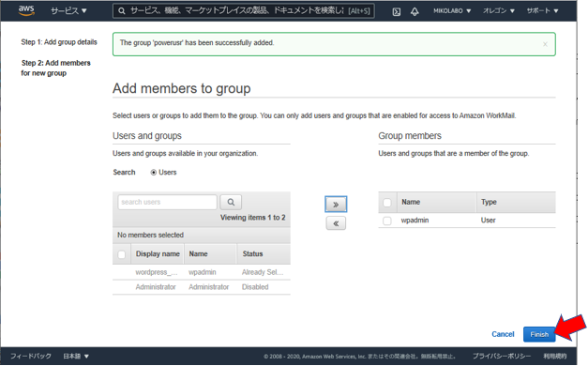Click the User type cell
This screenshot has width=588, height=366.
tap(489, 221)
